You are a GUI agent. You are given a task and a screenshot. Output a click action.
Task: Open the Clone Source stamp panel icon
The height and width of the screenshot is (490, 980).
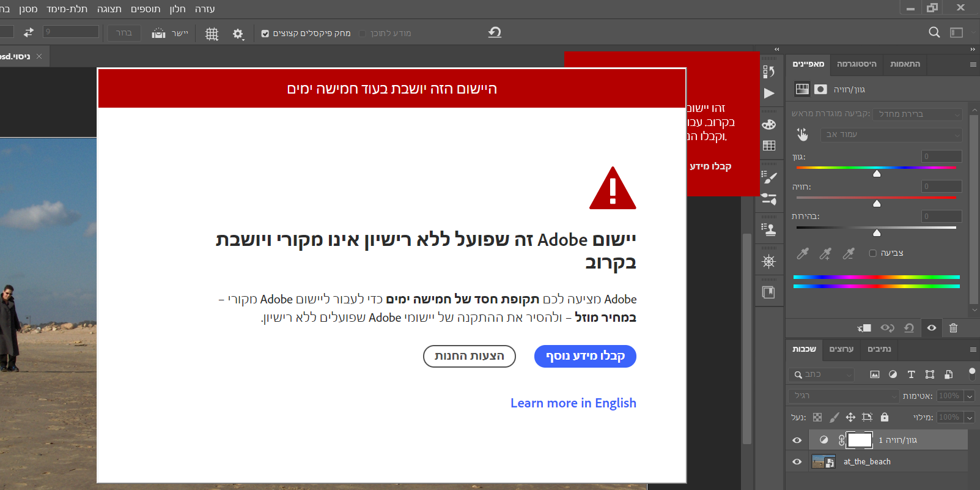click(x=769, y=229)
